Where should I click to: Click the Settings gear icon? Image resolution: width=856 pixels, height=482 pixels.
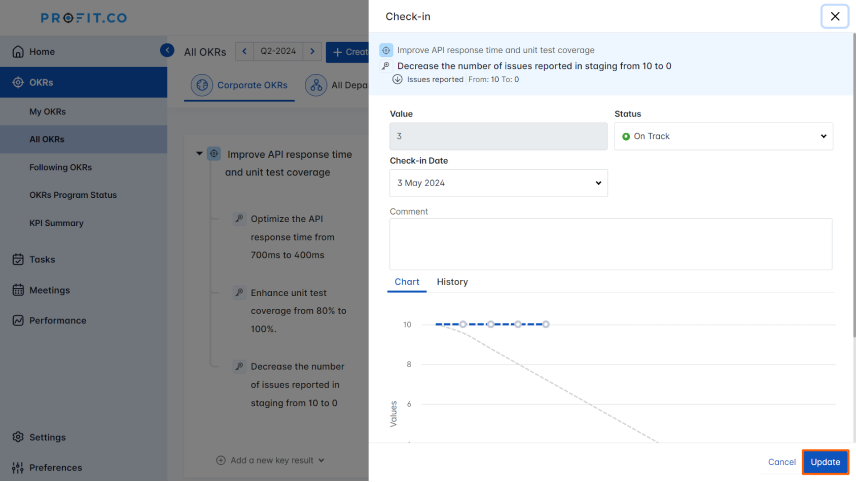coord(18,437)
